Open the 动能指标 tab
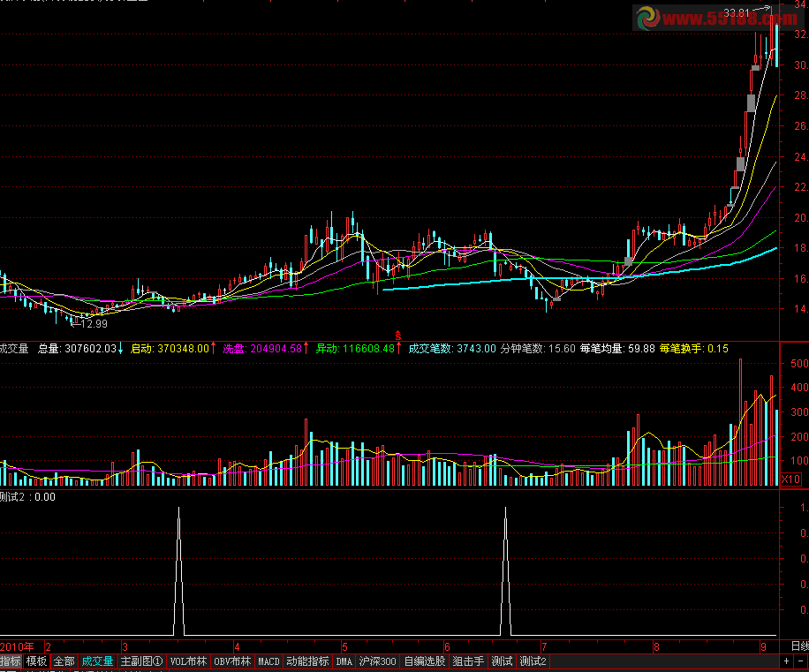 pos(307,661)
